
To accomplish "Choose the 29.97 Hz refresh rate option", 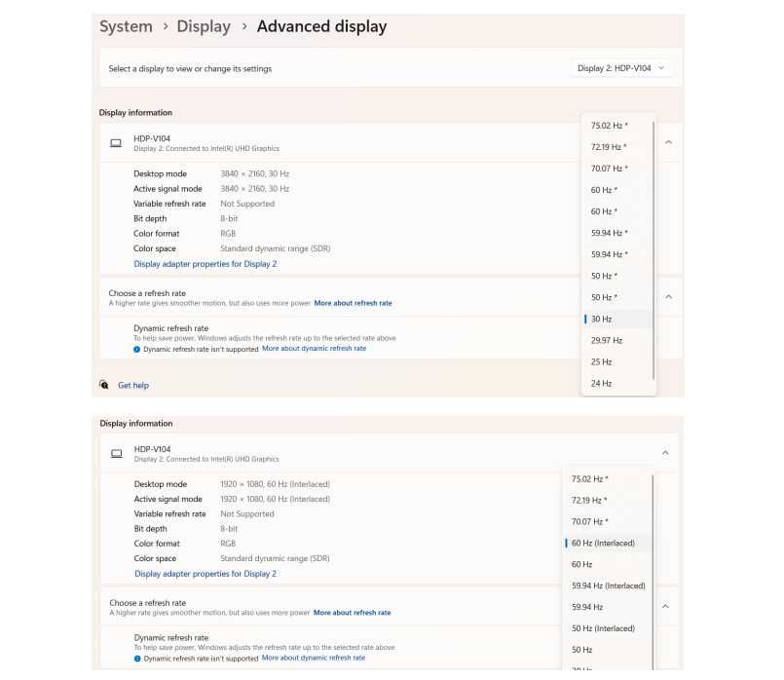I will pyautogui.click(x=607, y=340).
